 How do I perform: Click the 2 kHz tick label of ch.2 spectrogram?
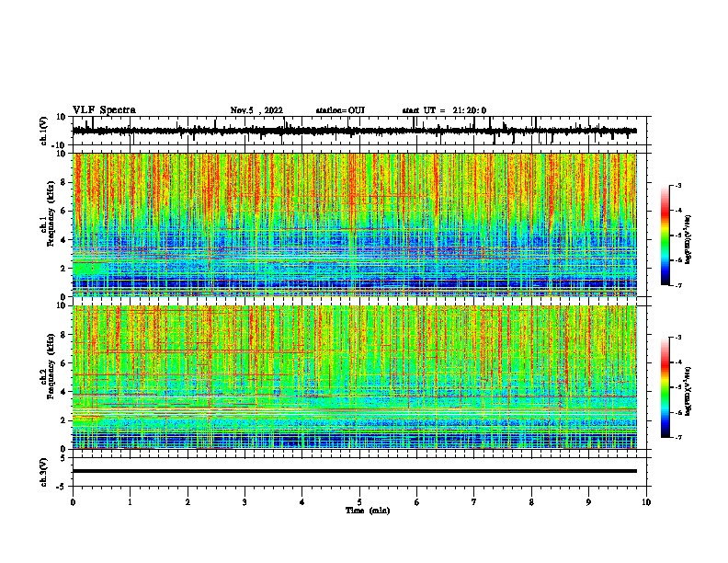click(64, 420)
